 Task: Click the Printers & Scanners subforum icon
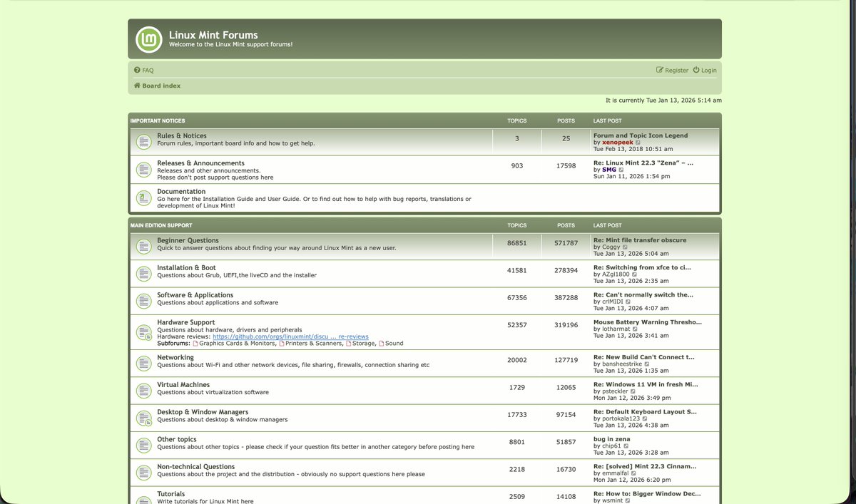[x=281, y=344]
